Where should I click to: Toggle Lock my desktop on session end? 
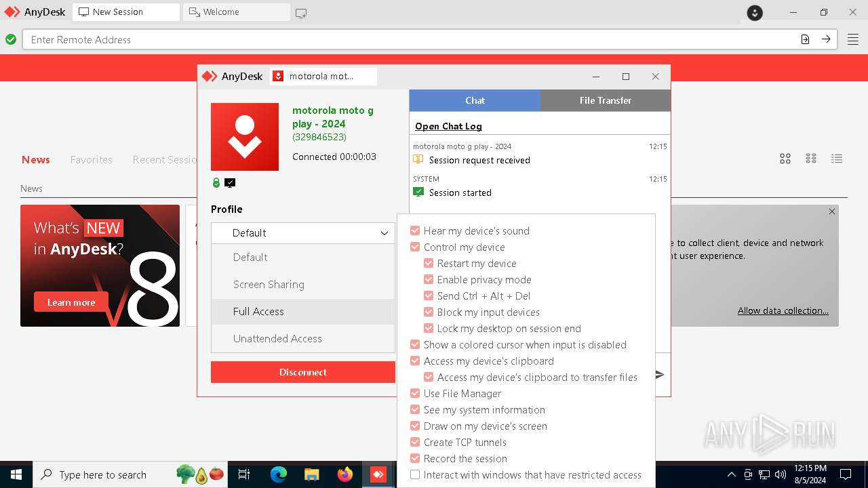click(429, 328)
